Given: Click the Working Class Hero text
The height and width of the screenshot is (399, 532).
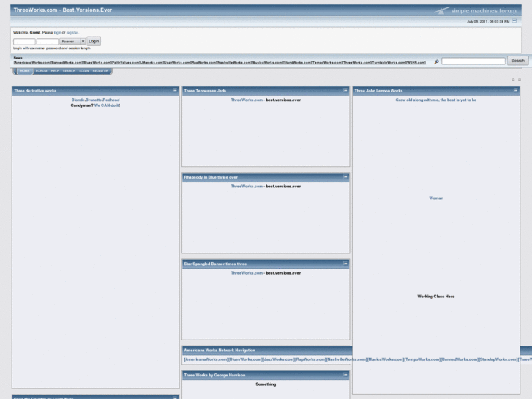Looking at the screenshot, I should [436, 297].
